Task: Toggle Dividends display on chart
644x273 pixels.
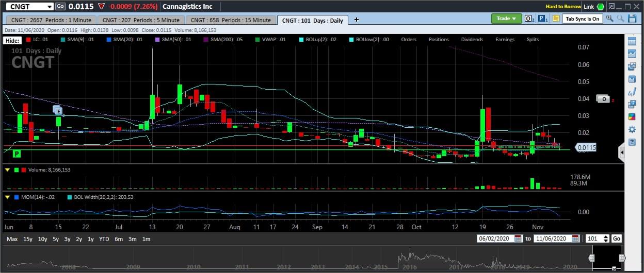Action: (x=472, y=39)
